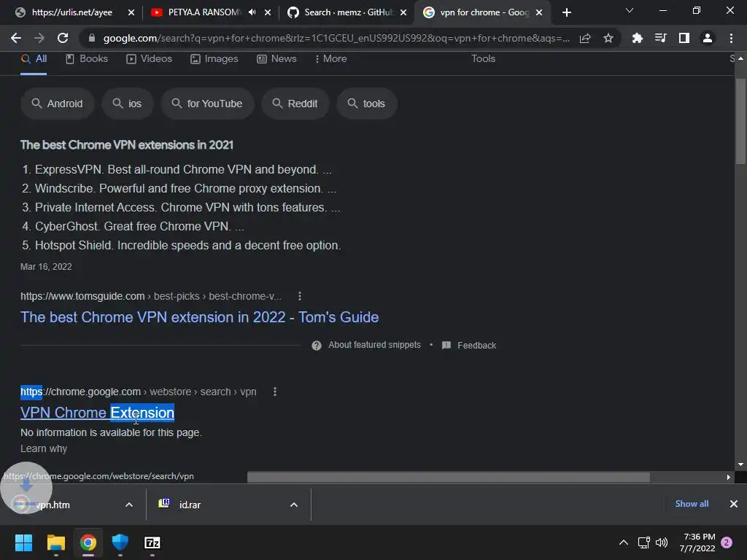Click Show all downloads
The width and height of the screenshot is (747, 560).
[692, 504]
